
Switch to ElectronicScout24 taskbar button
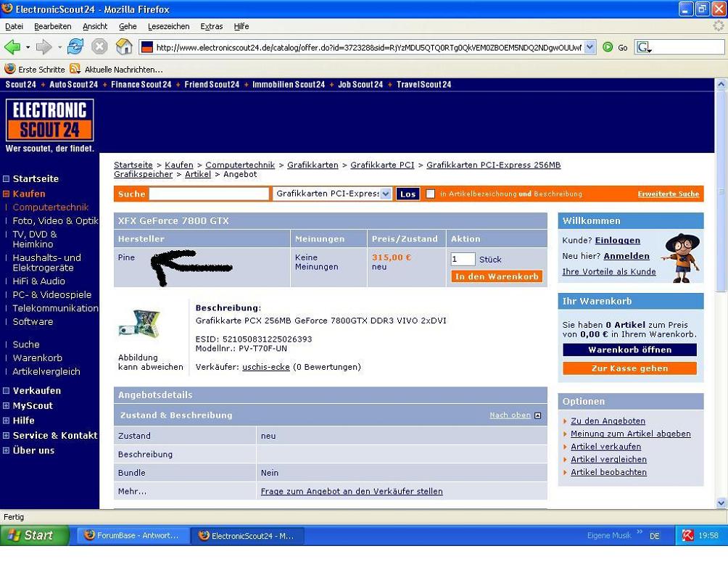tap(248, 536)
